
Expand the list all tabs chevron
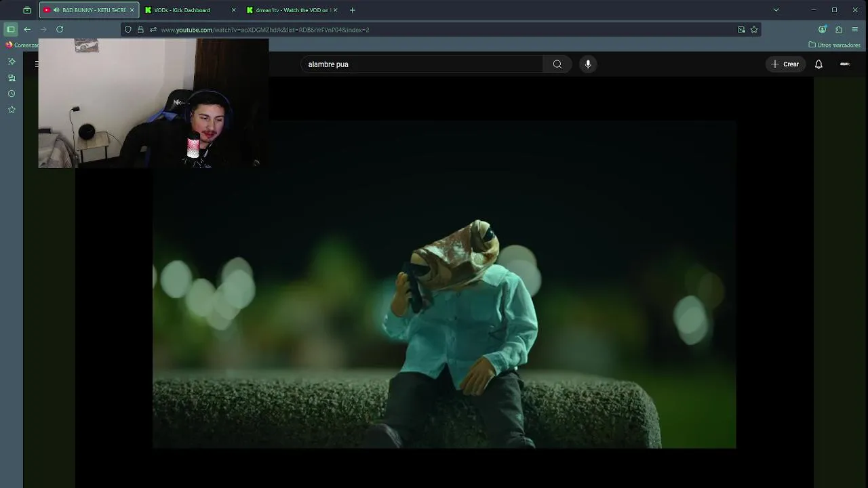[776, 10]
